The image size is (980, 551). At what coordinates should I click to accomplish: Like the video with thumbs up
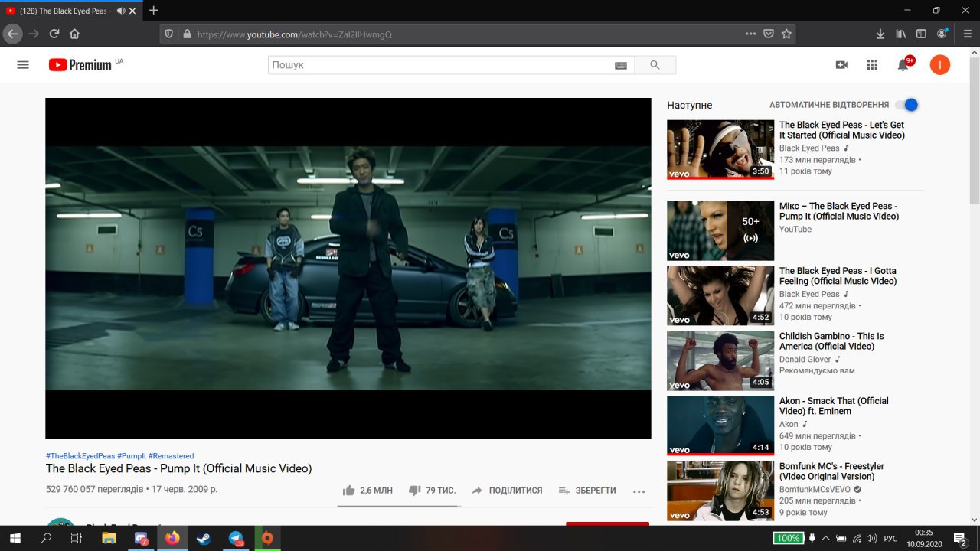[x=367, y=491]
